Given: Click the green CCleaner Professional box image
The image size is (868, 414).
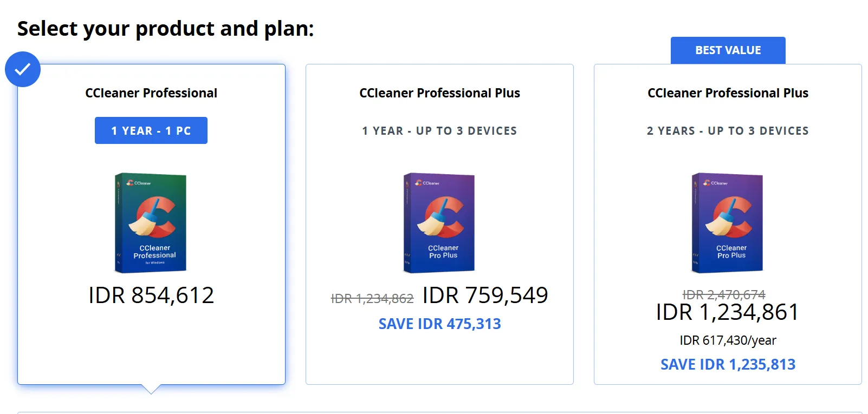Looking at the screenshot, I should pos(151,222).
